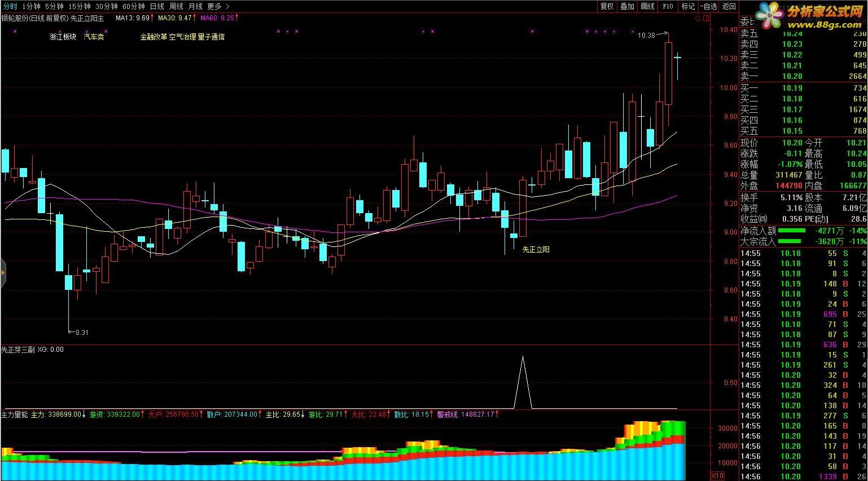This screenshot has width=868, height=481.
Task: Expand the 更多 period options
Action: (x=218, y=6)
